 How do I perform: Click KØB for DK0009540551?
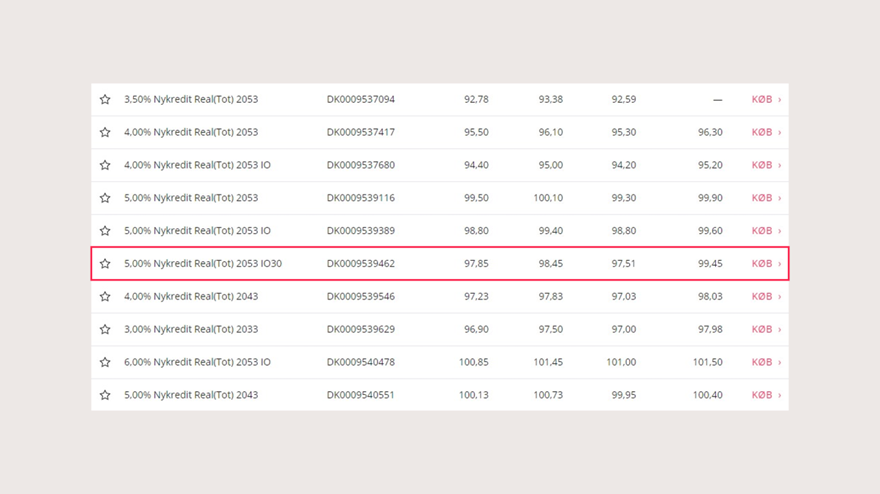pyautogui.click(x=766, y=395)
